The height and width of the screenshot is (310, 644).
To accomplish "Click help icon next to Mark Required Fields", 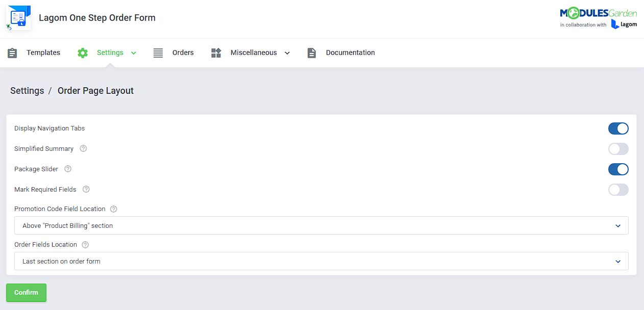I will [x=86, y=189].
